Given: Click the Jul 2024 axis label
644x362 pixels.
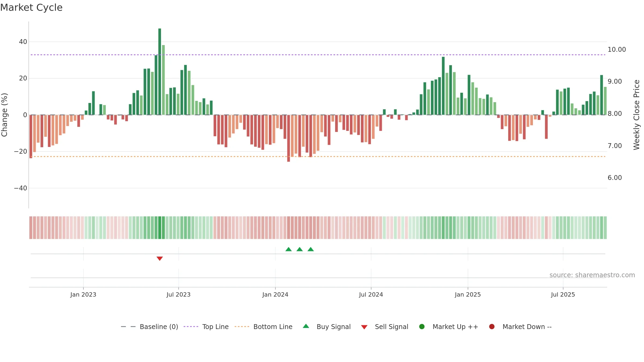Looking at the screenshot, I should [371, 294].
